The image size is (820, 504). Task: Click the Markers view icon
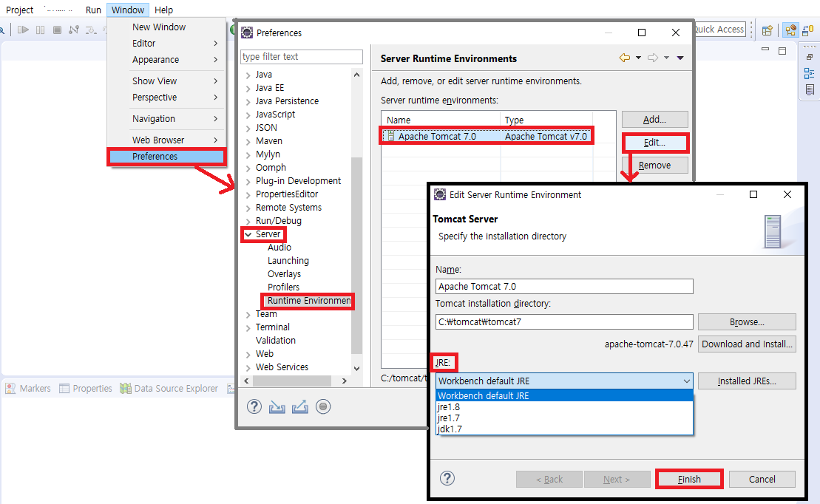pyautogui.click(x=10, y=389)
